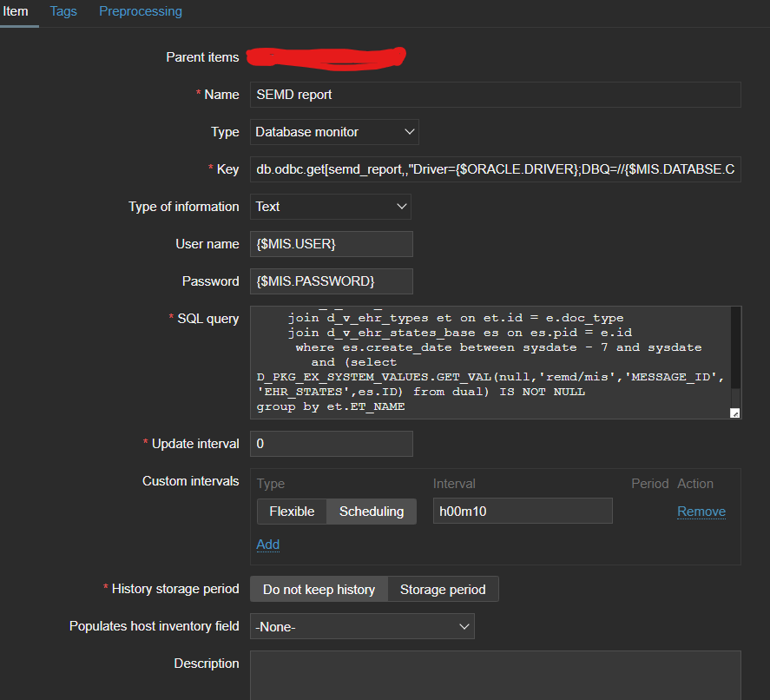The image size is (770, 700).
Task: Open the Preprocessing tab
Action: pyautogui.click(x=141, y=11)
